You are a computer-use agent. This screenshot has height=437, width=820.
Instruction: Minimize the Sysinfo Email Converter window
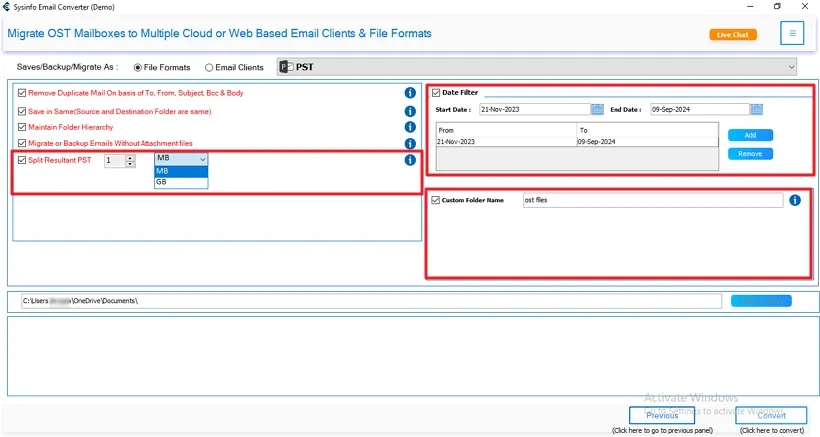pos(750,7)
